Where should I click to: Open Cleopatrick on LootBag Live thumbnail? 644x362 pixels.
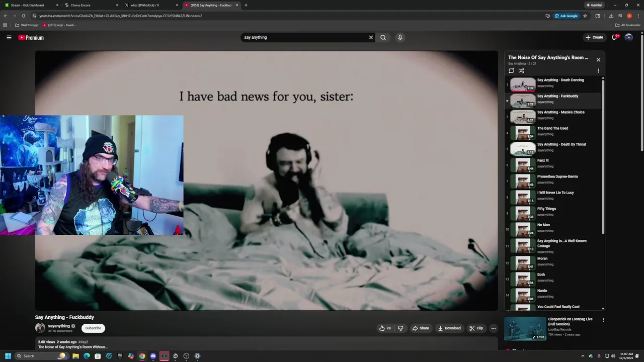(525, 328)
